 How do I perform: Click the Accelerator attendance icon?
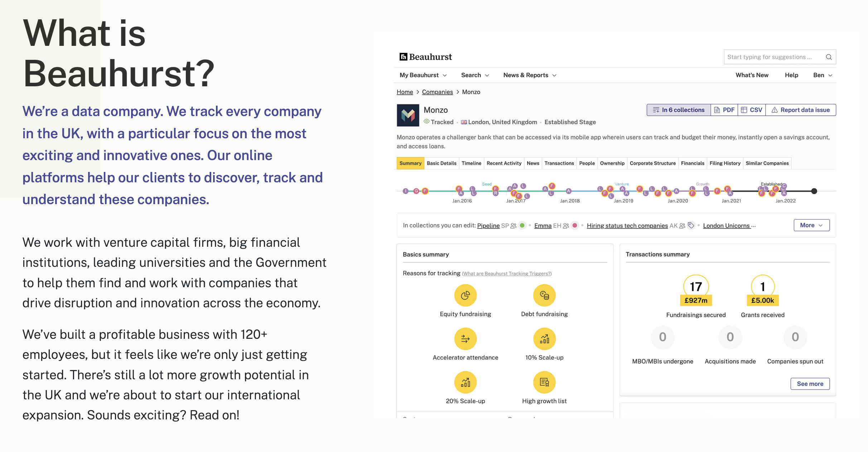(x=465, y=339)
